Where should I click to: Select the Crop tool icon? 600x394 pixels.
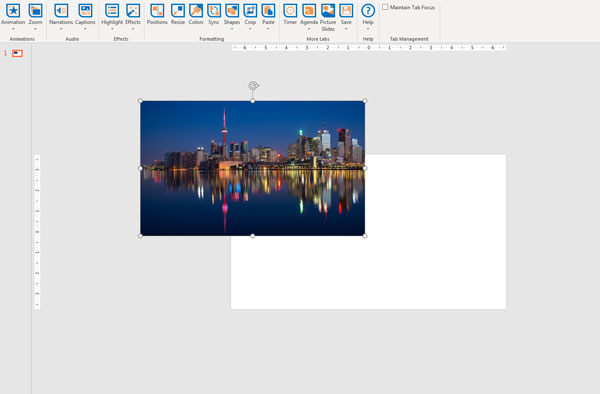250,10
